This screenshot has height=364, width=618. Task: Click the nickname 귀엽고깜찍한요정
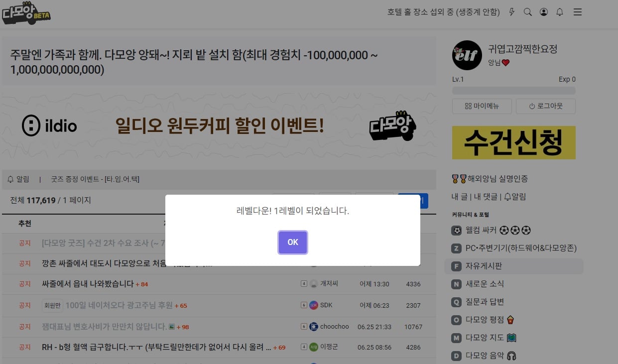[x=522, y=49]
